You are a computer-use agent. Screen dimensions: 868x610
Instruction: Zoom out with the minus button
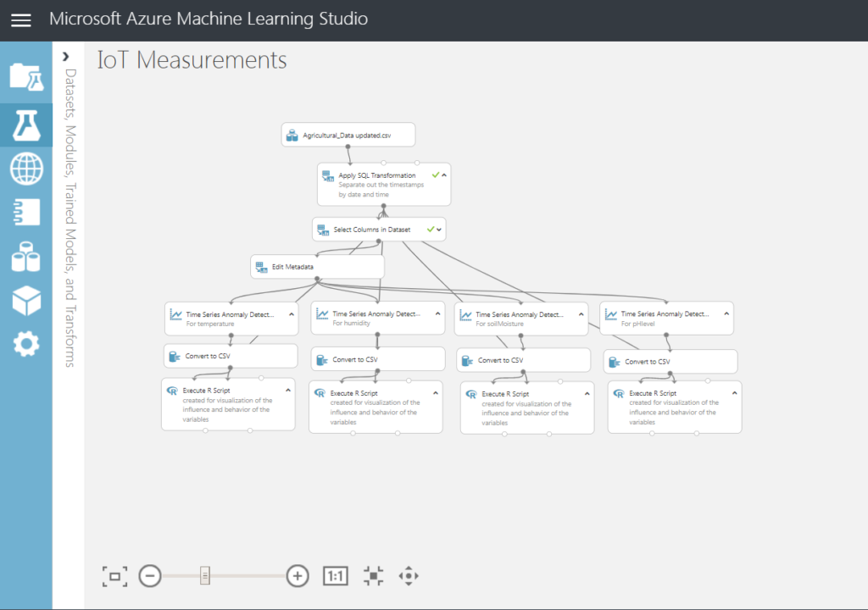(x=150, y=576)
